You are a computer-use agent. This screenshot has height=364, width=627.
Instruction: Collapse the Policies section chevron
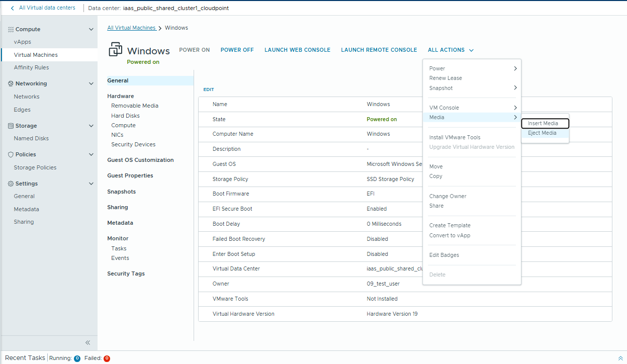[x=91, y=155]
